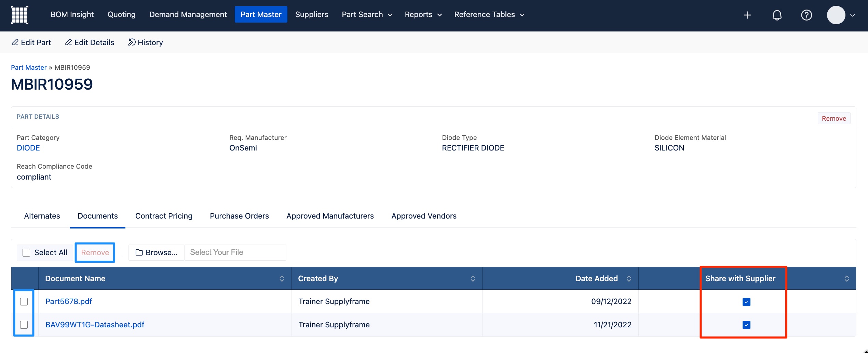The height and width of the screenshot is (353, 868).
Task: Click Remove button in documents toolbar
Action: pyautogui.click(x=95, y=252)
